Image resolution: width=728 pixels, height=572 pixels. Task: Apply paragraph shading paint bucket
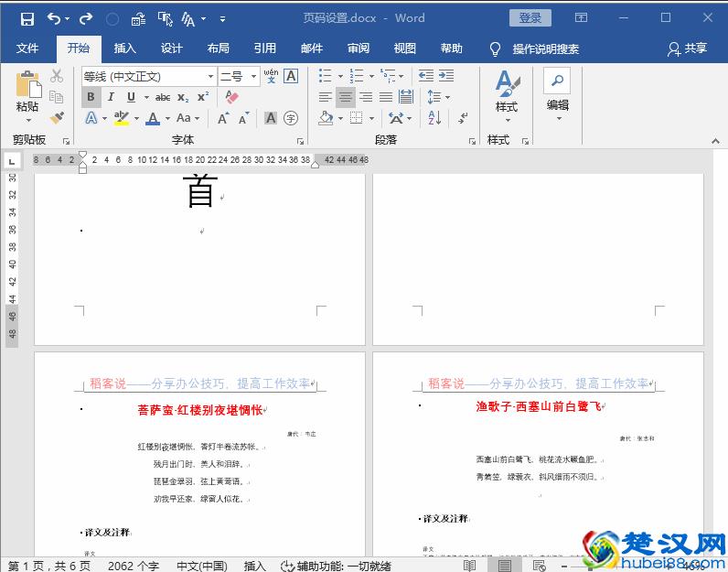pos(326,118)
